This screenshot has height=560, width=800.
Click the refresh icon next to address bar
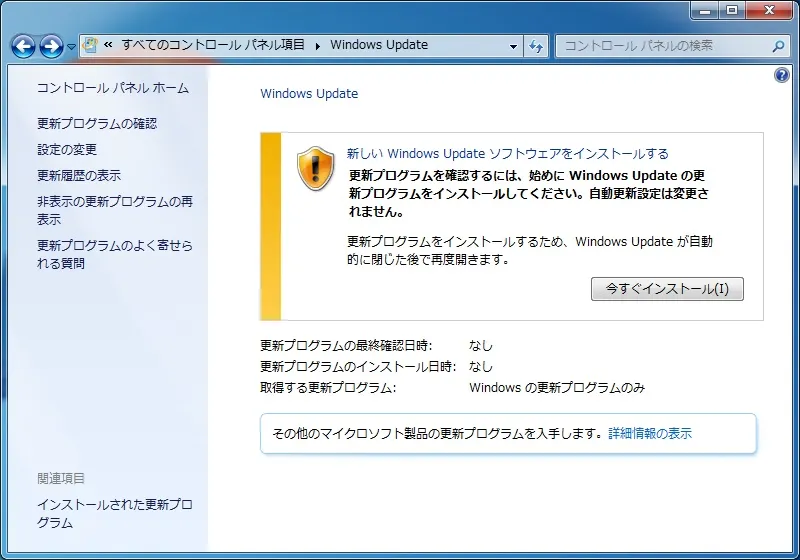[x=536, y=46]
